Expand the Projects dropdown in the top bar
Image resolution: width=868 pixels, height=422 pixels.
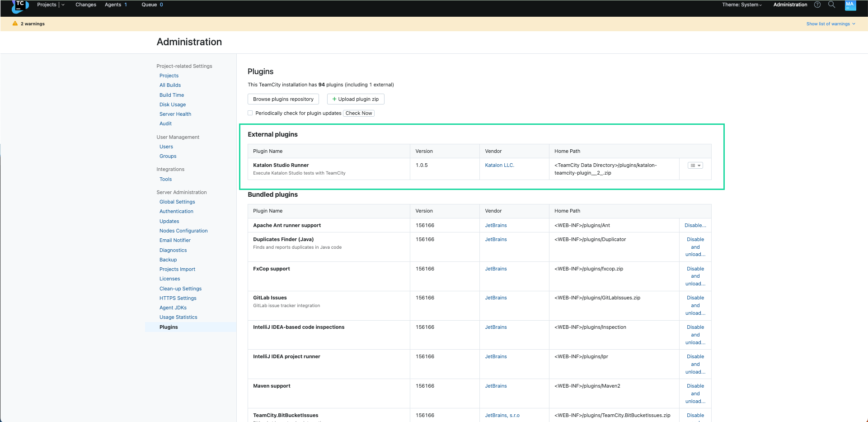pos(62,5)
